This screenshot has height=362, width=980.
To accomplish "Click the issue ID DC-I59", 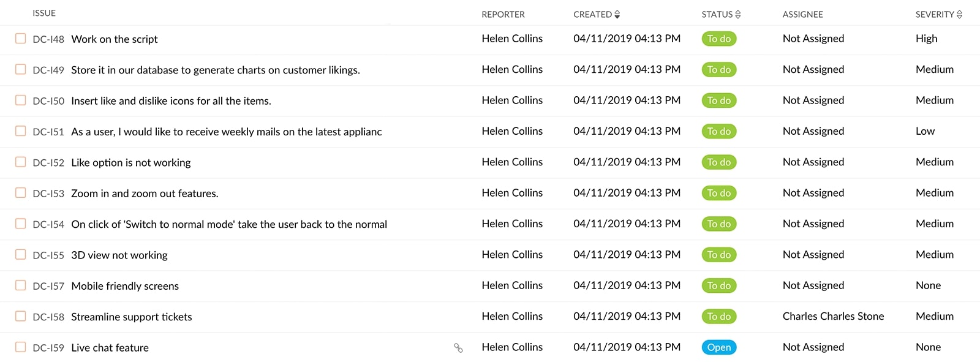I will (x=48, y=348).
